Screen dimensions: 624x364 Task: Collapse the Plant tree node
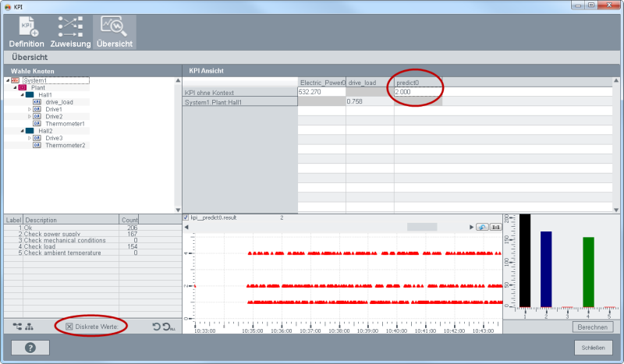[x=15, y=87]
